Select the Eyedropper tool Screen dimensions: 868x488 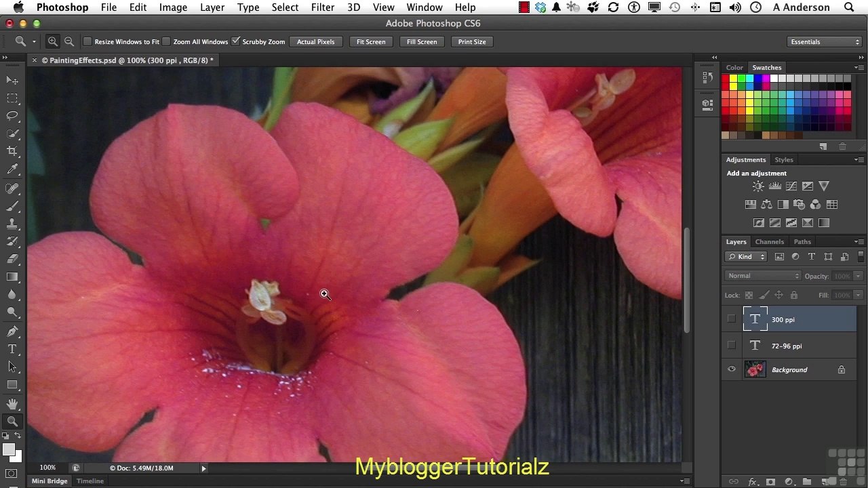(x=12, y=169)
